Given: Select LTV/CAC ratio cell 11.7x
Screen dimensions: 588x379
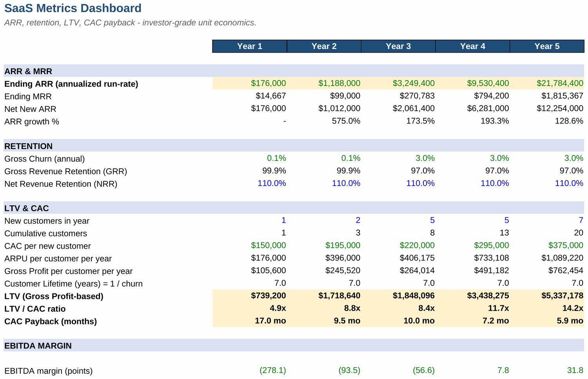Looking at the screenshot, I should pyautogui.click(x=473, y=308).
